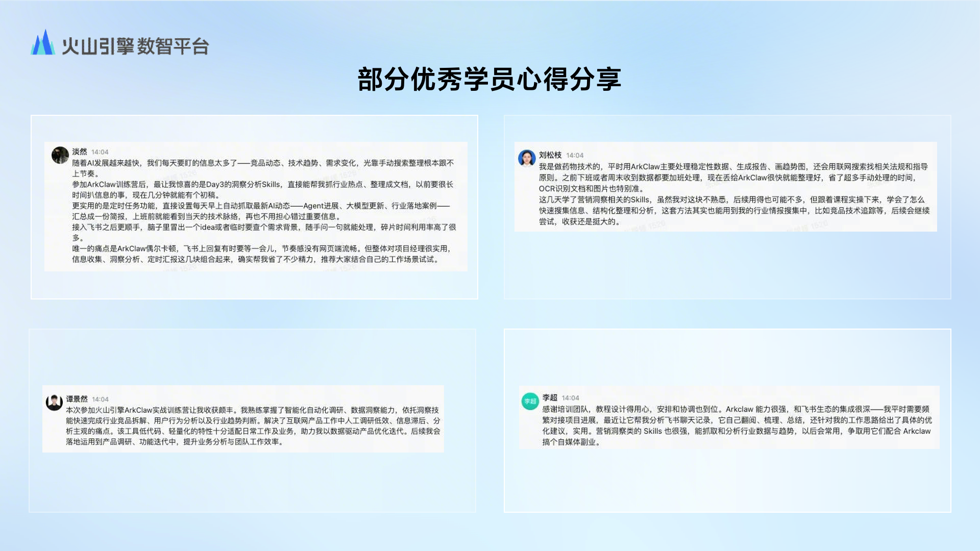Viewport: 980px width, 551px height.
Task: Select the paragraph starting 随着AI发展越来越快
Action: [x=263, y=168]
